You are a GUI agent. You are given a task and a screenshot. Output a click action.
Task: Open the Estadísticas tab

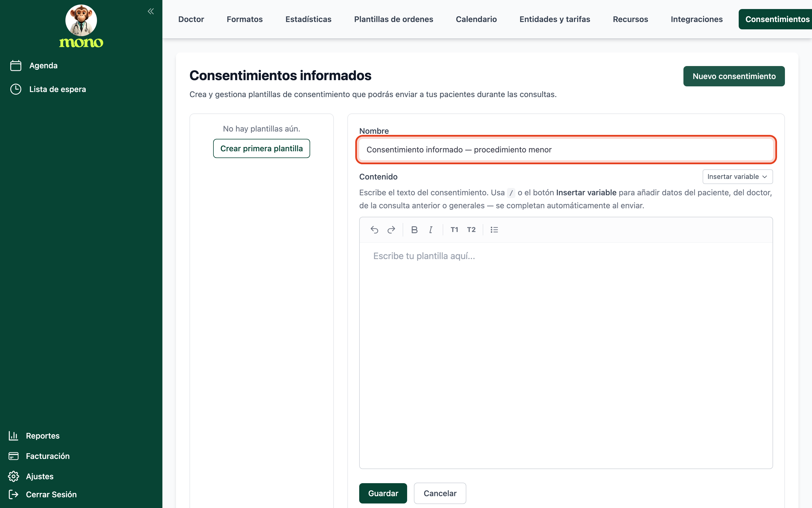[308, 19]
